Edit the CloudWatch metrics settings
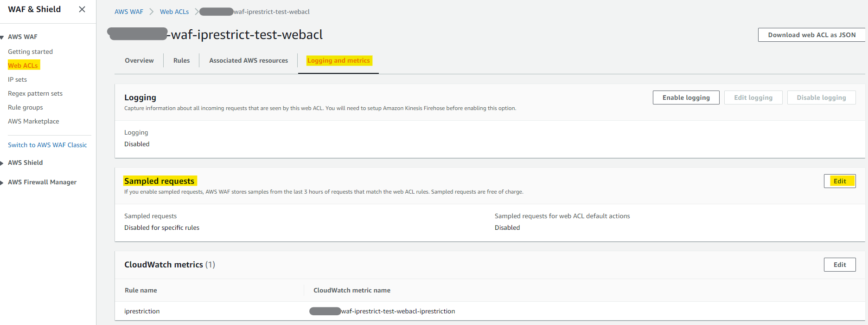Image resolution: width=868 pixels, height=325 pixels. click(x=840, y=265)
